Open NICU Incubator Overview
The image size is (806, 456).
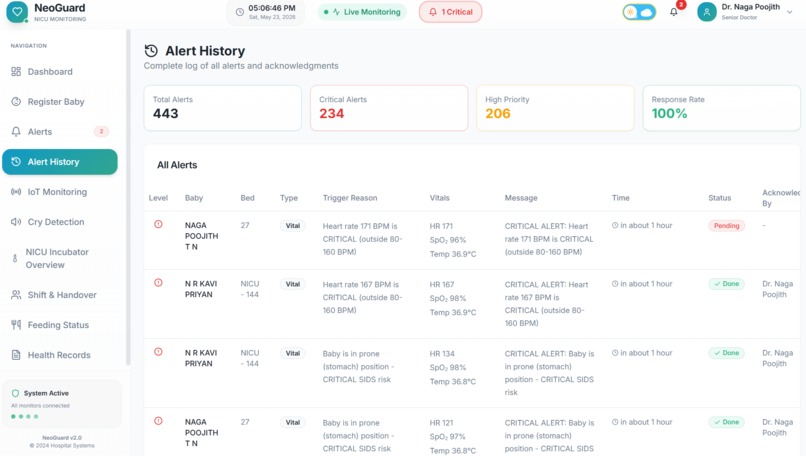click(x=60, y=259)
